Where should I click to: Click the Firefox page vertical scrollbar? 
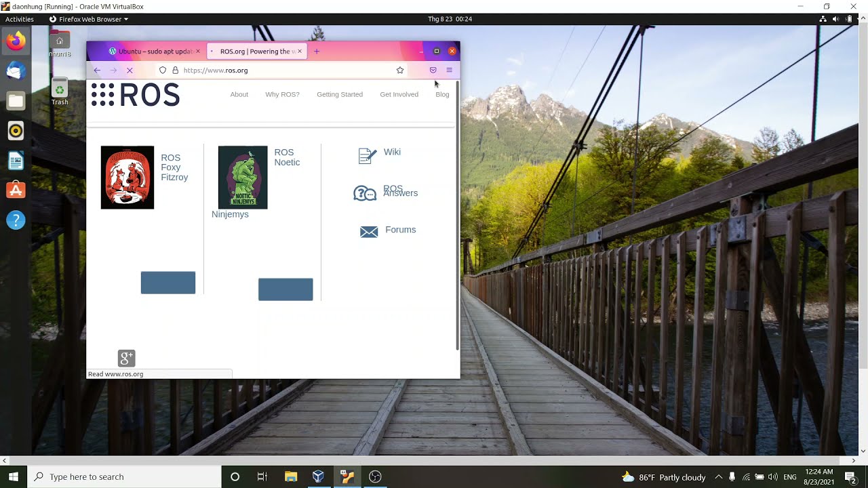[x=457, y=217]
